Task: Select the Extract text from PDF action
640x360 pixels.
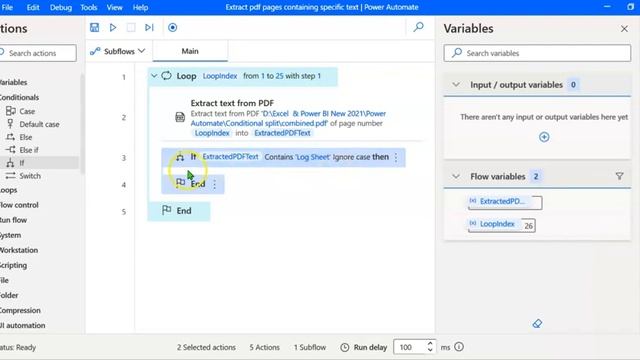Action: click(x=292, y=118)
